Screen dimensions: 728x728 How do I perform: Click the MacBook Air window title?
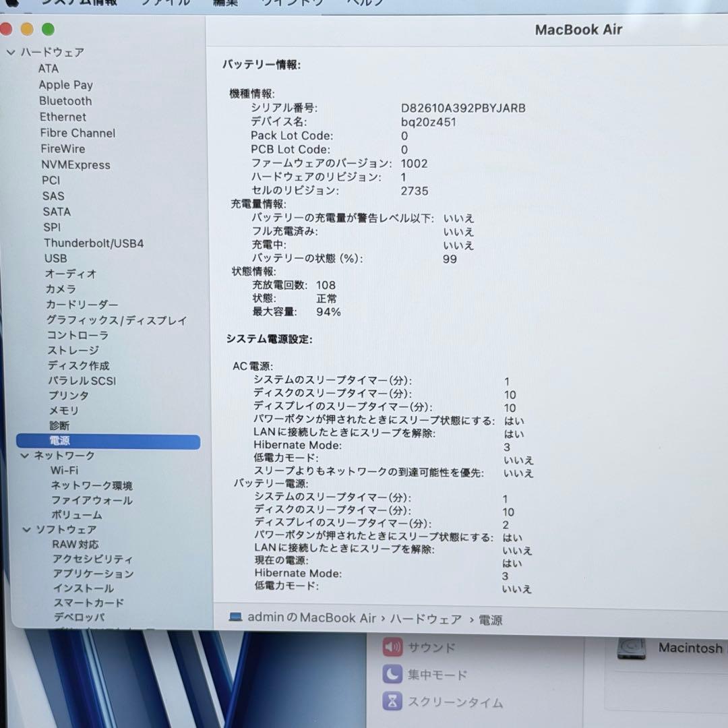(x=578, y=30)
